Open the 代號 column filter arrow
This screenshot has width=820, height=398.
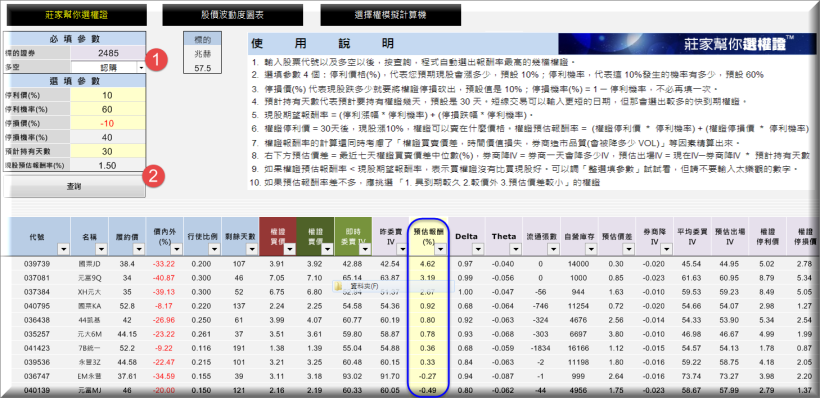[x=64, y=250]
